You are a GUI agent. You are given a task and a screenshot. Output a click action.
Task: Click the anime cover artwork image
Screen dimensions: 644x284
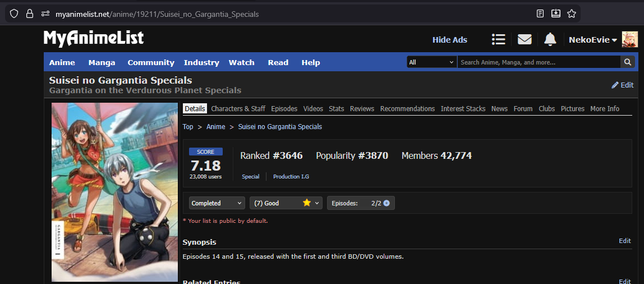point(114,192)
